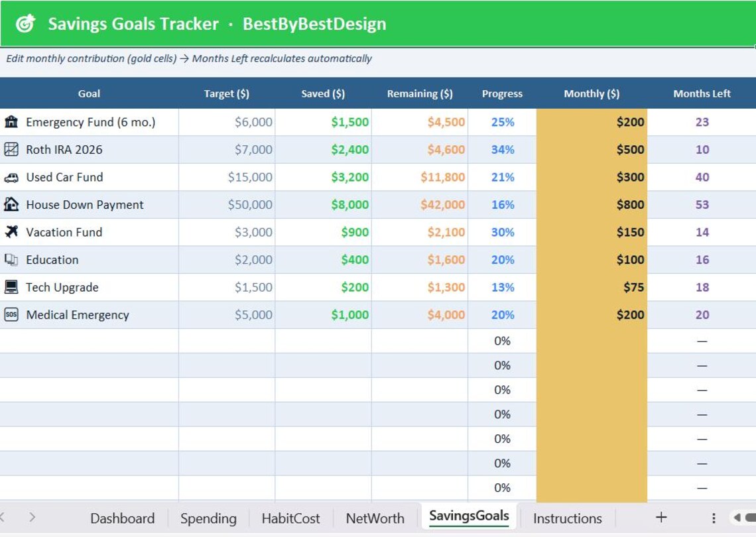Select the 34% progress cell
This screenshot has height=537, width=756.
coord(502,149)
